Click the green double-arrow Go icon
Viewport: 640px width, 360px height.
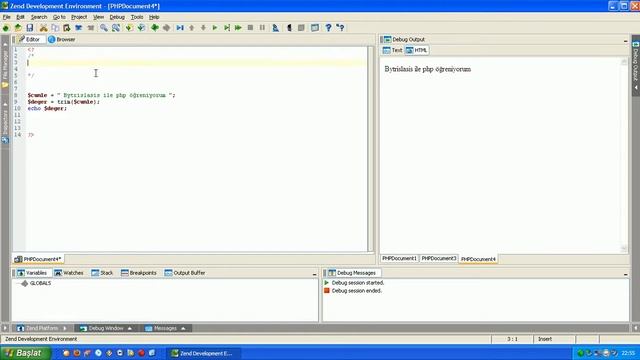click(238, 28)
